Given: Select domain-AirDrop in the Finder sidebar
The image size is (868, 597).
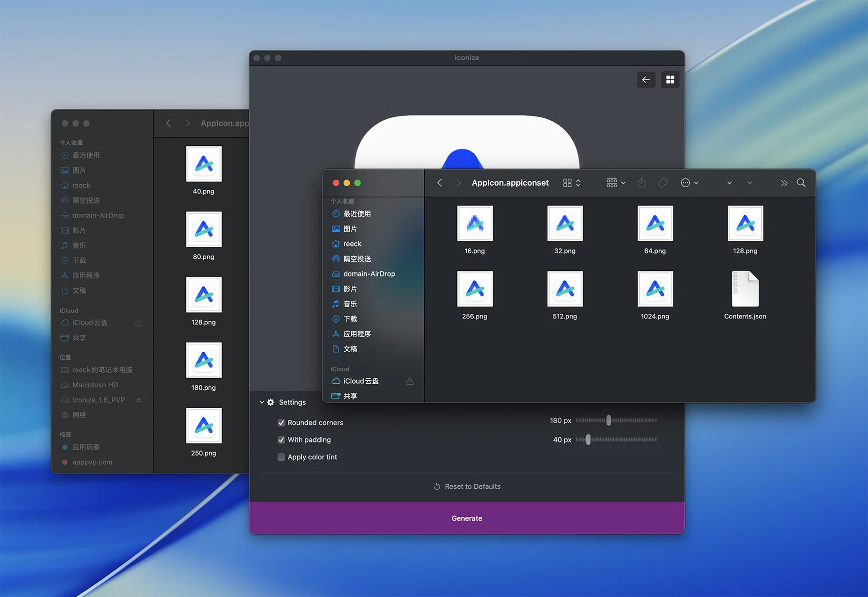Looking at the screenshot, I should pyautogui.click(x=369, y=274).
